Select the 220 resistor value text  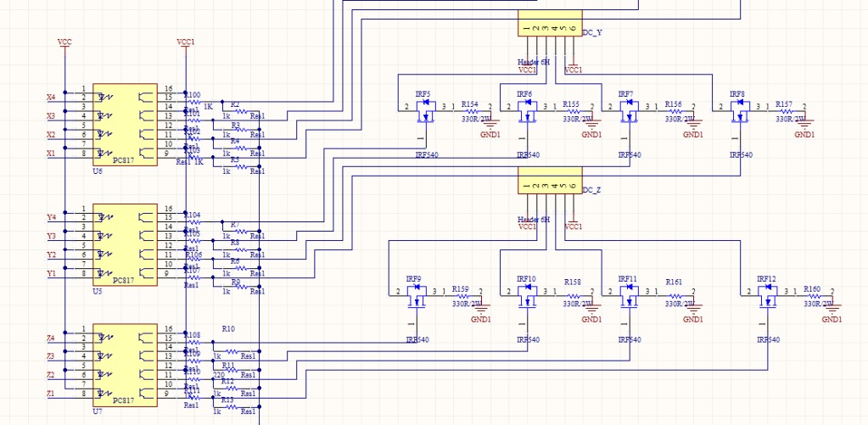point(219,375)
